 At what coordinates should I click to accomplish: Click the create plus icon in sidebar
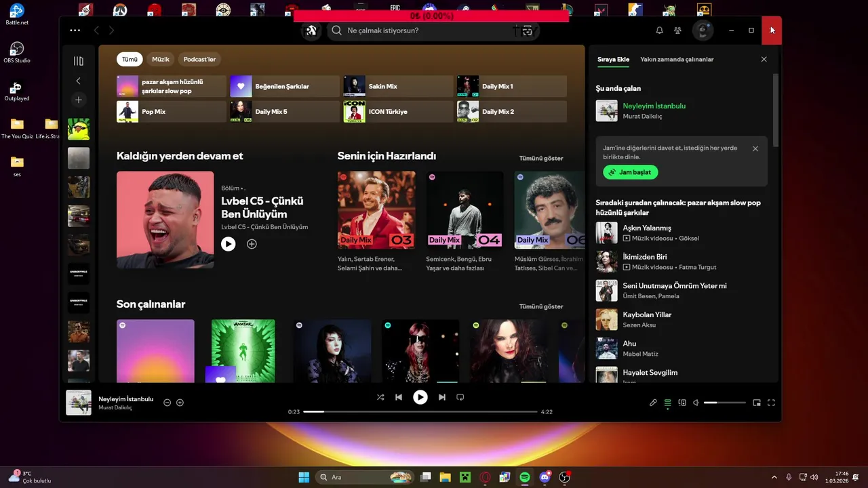point(79,100)
